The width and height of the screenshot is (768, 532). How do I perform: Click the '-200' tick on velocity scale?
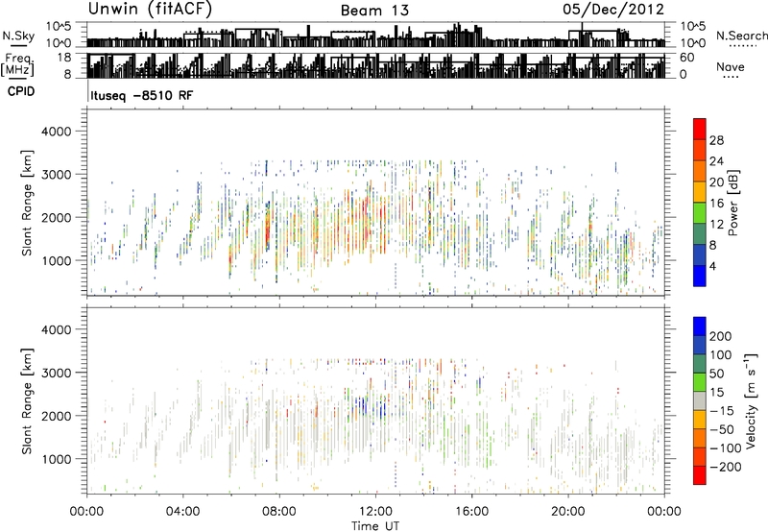point(725,467)
